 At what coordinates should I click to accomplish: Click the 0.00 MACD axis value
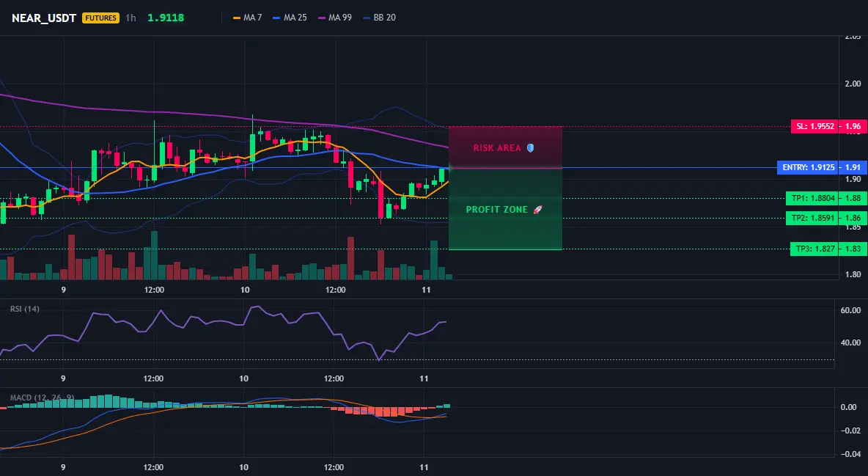pos(849,407)
